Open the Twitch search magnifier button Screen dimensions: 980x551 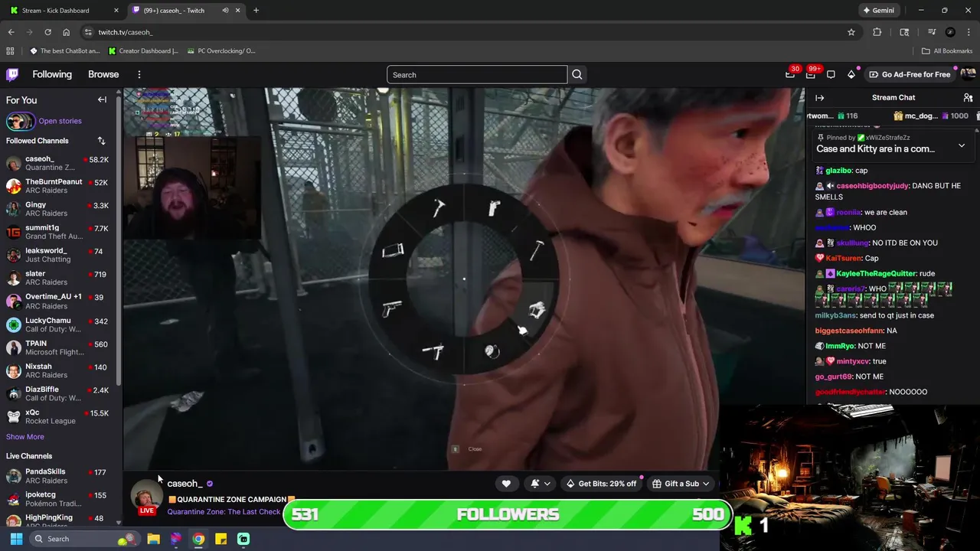coord(577,74)
